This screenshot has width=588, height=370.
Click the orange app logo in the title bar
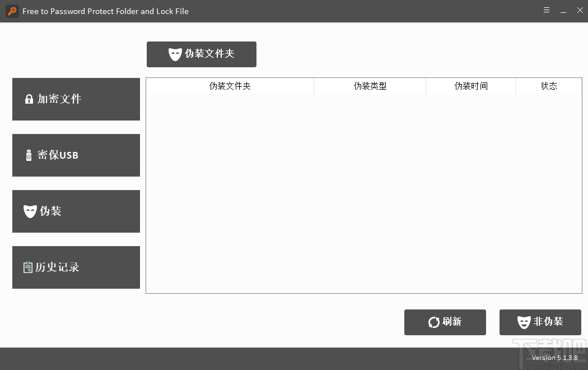point(12,11)
